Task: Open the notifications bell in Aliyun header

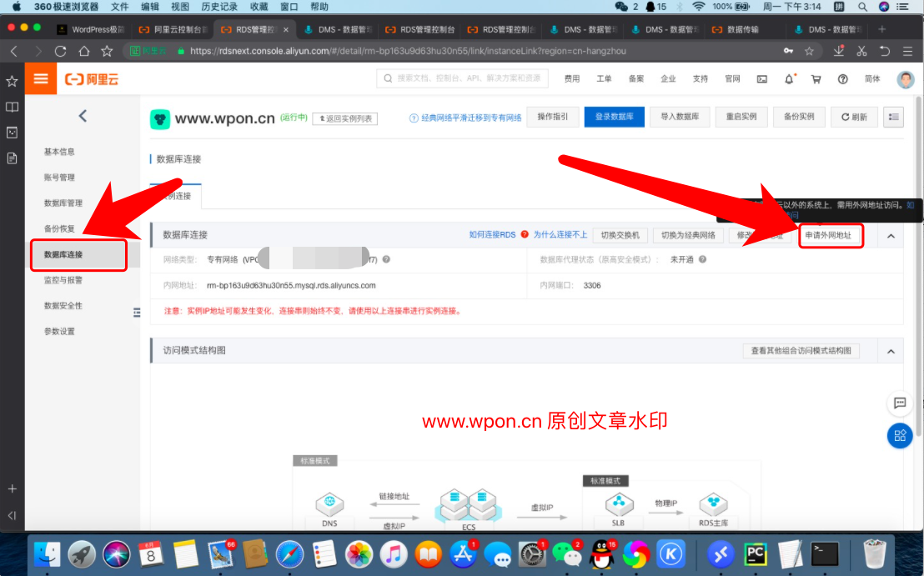Action: (x=789, y=79)
